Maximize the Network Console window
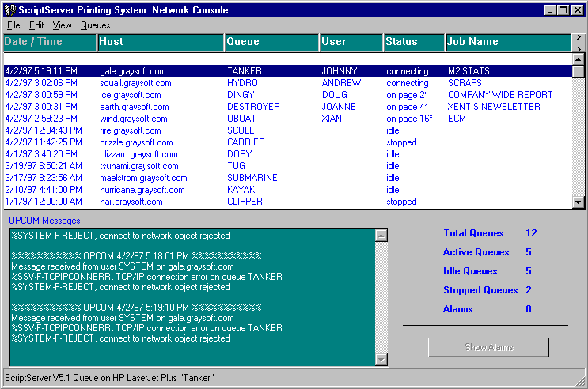Image resolution: width=588 pixels, height=389 pixels. click(563, 10)
